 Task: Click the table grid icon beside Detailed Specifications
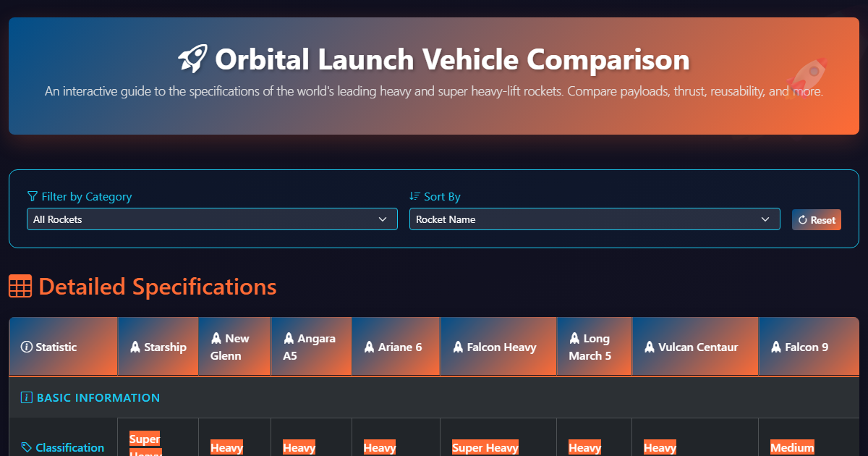pyautogui.click(x=20, y=287)
